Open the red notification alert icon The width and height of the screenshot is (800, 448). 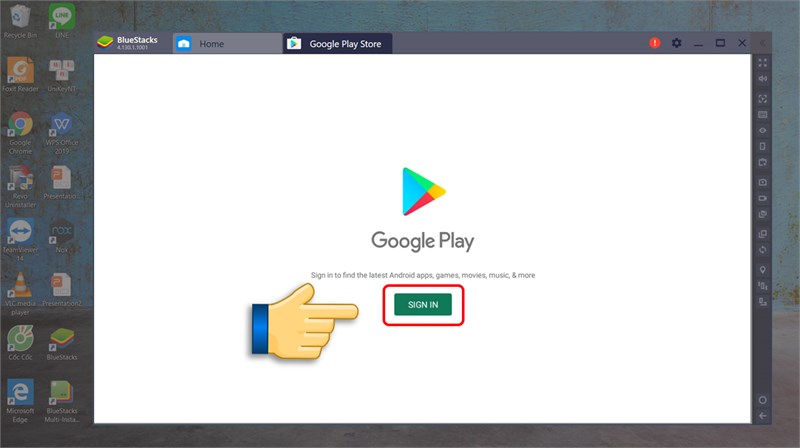tap(655, 43)
